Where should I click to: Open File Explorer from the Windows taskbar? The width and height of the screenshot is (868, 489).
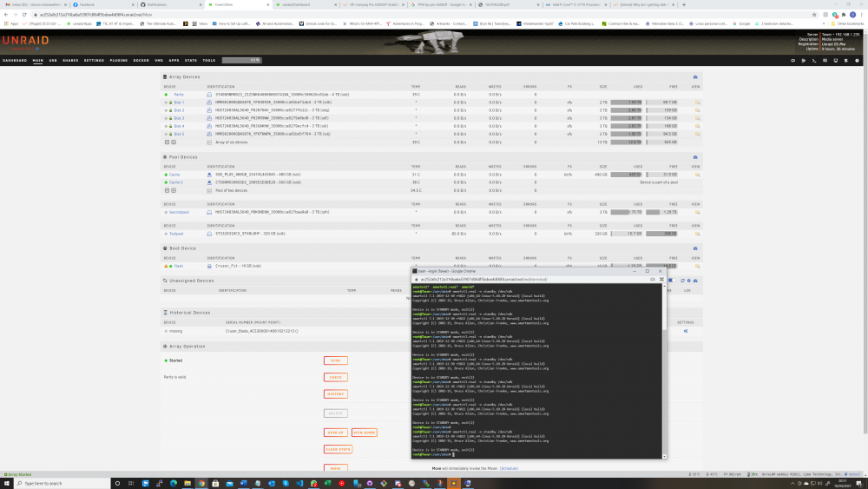click(x=187, y=484)
